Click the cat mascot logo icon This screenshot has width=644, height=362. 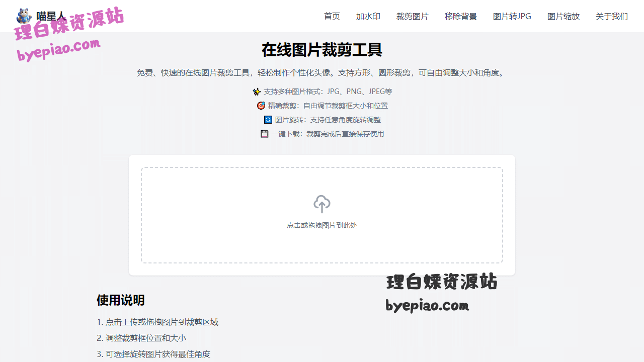coord(24,16)
